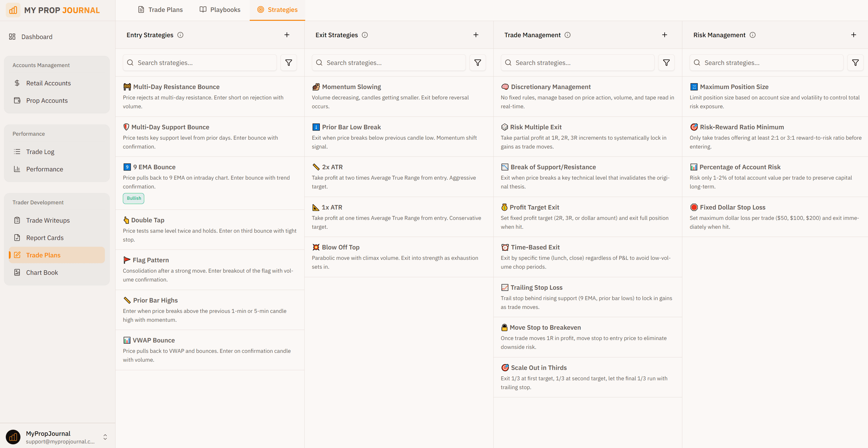The height and width of the screenshot is (448, 868).
Task: Show info tooltip for Trade Management
Action: [568, 35]
